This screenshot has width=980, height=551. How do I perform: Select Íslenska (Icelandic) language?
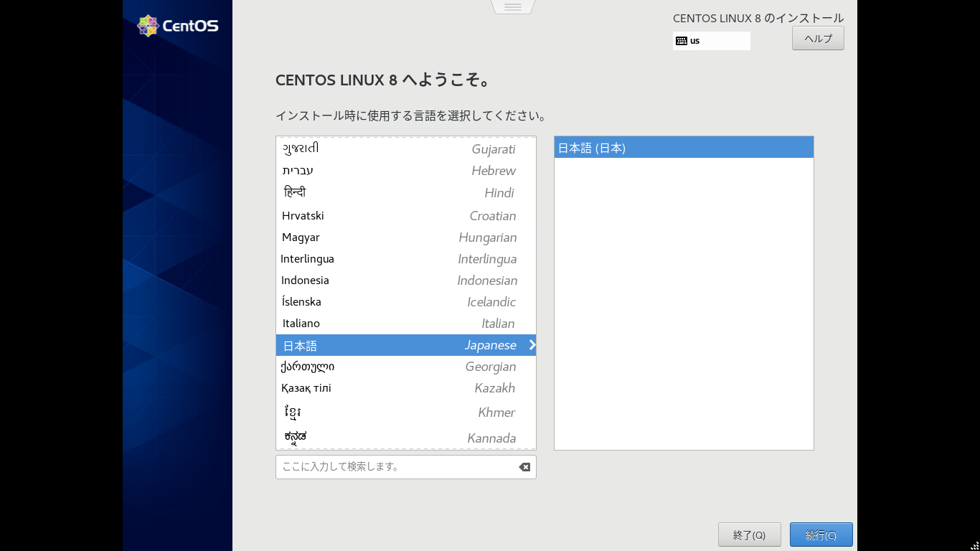click(406, 302)
